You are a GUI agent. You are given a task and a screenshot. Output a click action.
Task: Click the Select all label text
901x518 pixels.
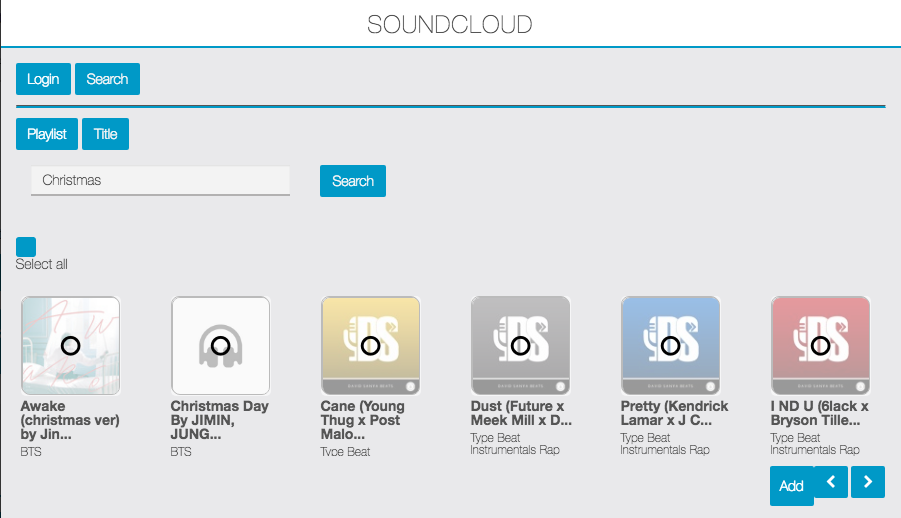coord(41,264)
